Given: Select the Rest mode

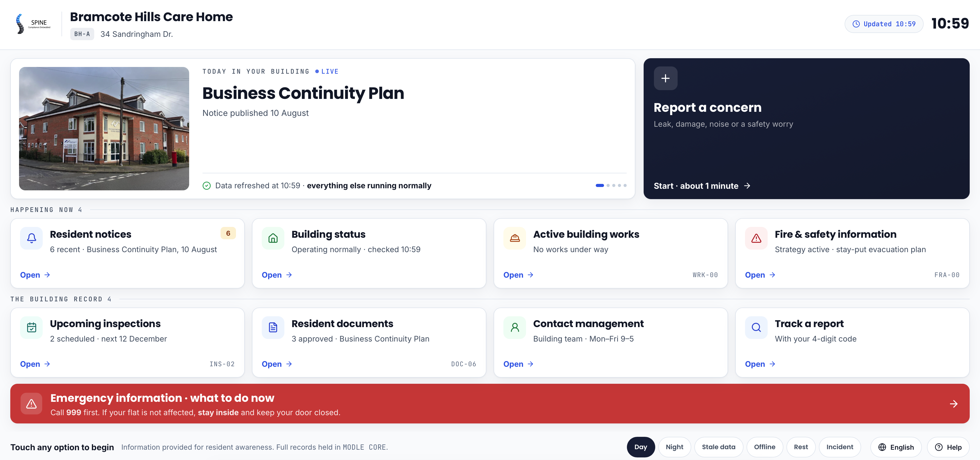Looking at the screenshot, I should pyautogui.click(x=801, y=447).
